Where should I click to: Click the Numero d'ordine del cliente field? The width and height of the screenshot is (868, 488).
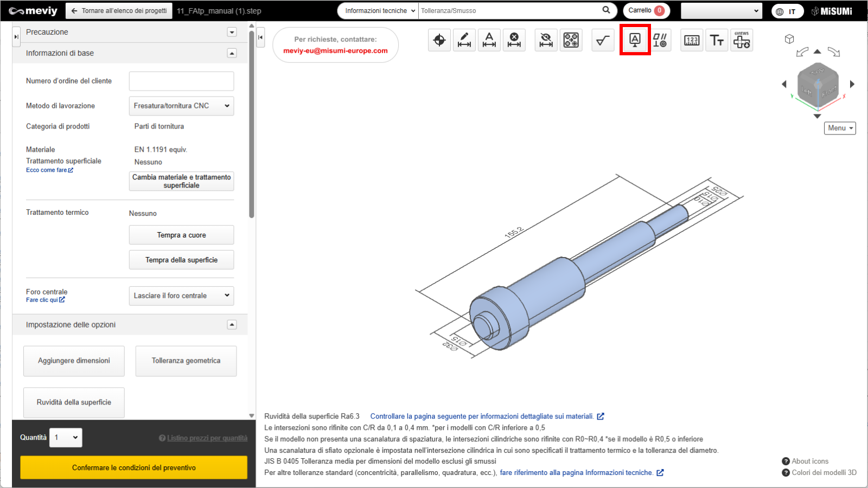181,81
